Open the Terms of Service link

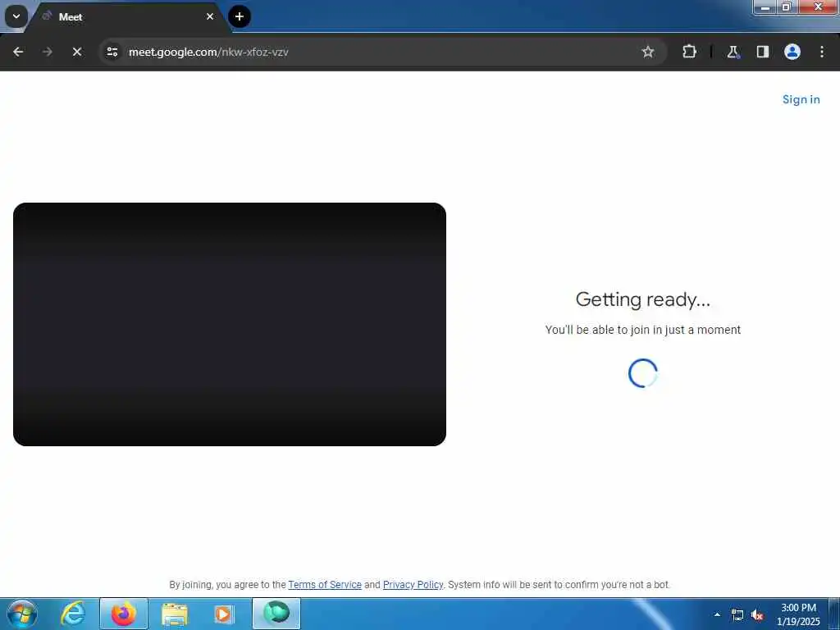[x=325, y=584]
